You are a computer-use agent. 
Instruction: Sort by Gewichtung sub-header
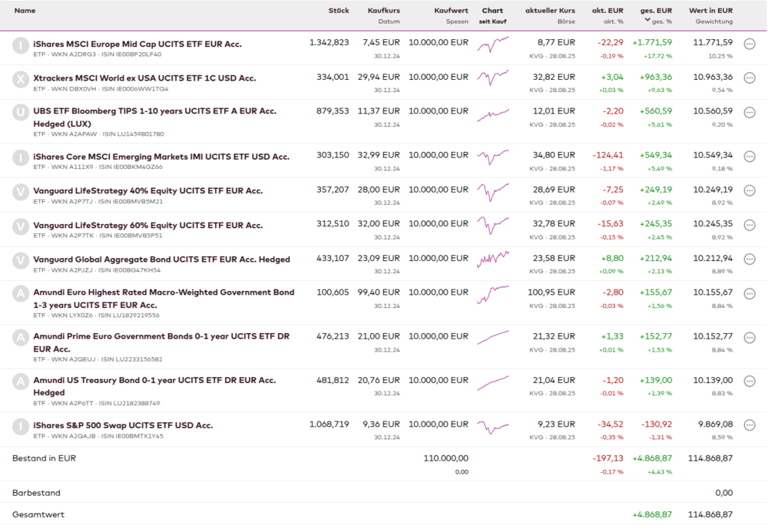pos(714,21)
